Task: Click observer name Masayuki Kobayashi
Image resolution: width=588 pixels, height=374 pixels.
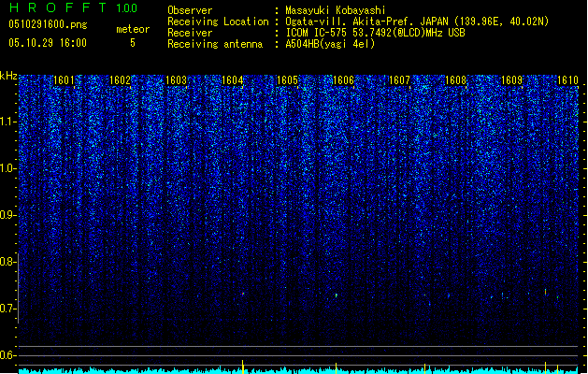Action: click(x=336, y=10)
